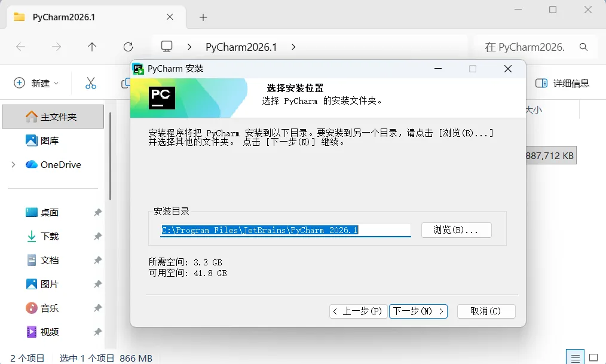Expand chevron after PyCharm2026.1 breadcrumb

pyautogui.click(x=293, y=47)
